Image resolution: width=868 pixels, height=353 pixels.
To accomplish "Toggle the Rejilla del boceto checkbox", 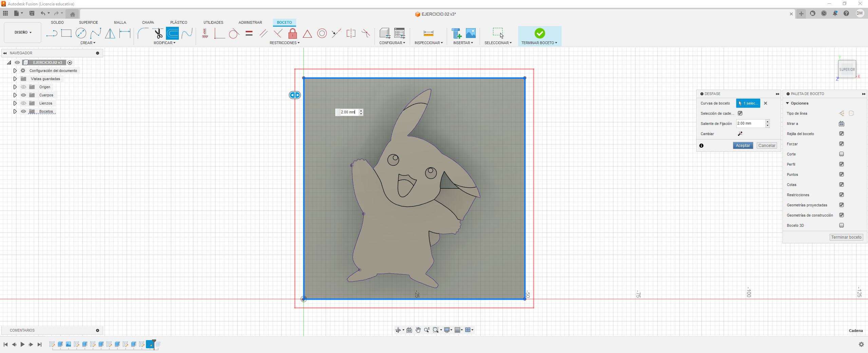I will coord(842,134).
